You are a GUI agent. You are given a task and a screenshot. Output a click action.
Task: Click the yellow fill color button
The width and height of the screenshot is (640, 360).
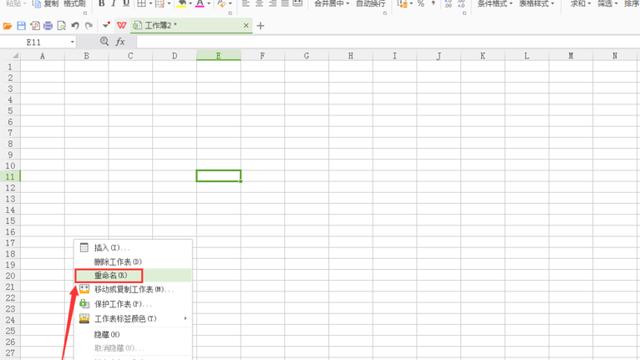pyautogui.click(x=182, y=4)
